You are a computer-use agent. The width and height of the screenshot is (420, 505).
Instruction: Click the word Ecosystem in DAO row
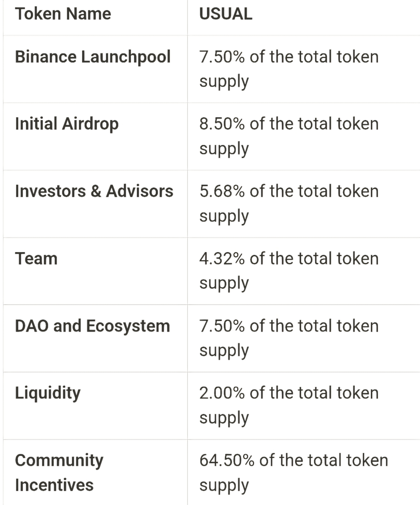click(x=128, y=326)
